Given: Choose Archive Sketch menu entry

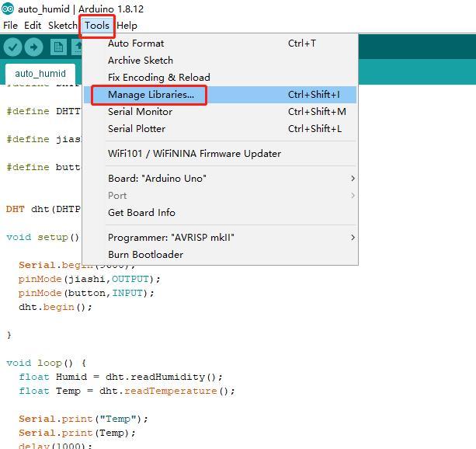Looking at the screenshot, I should click(220, 61).
